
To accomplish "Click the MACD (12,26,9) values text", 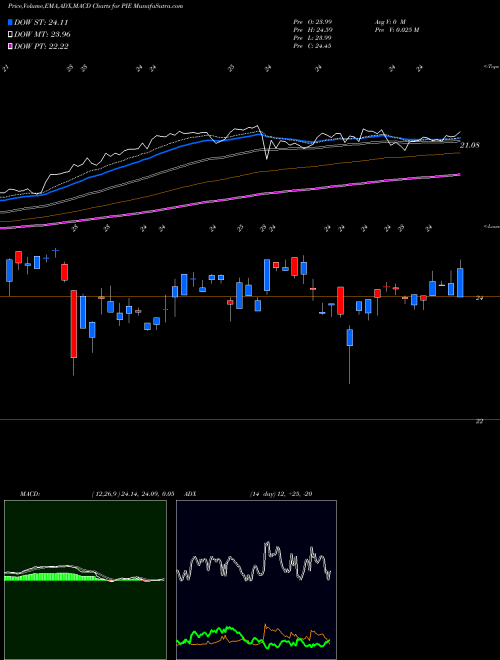I will point(133,494).
